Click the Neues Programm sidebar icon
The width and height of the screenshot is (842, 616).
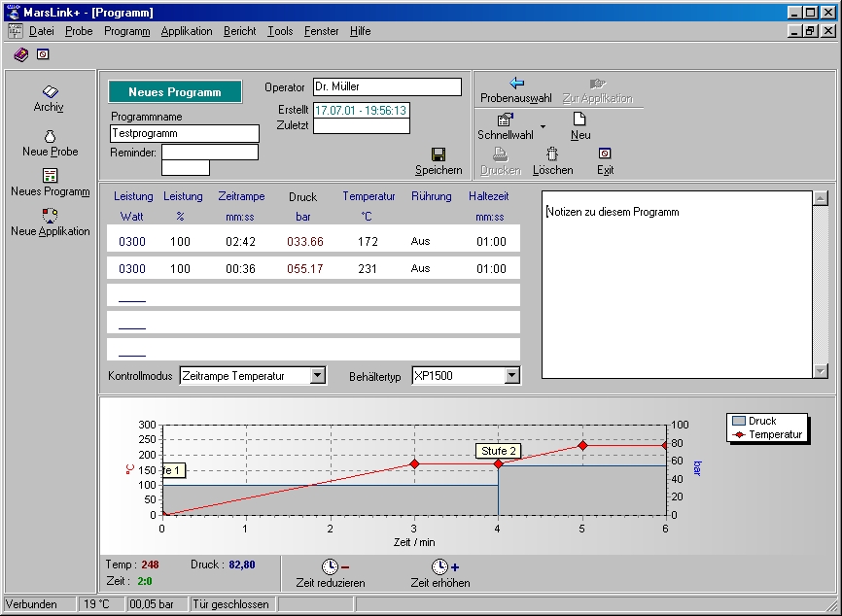[50, 176]
